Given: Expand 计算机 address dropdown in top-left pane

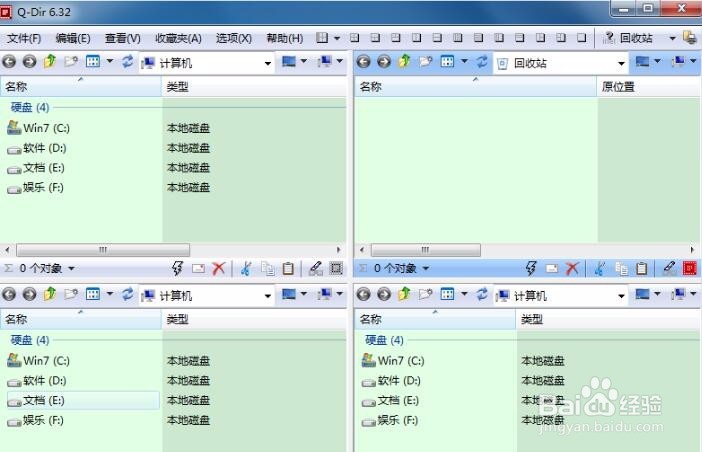Looking at the screenshot, I should [268, 63].
